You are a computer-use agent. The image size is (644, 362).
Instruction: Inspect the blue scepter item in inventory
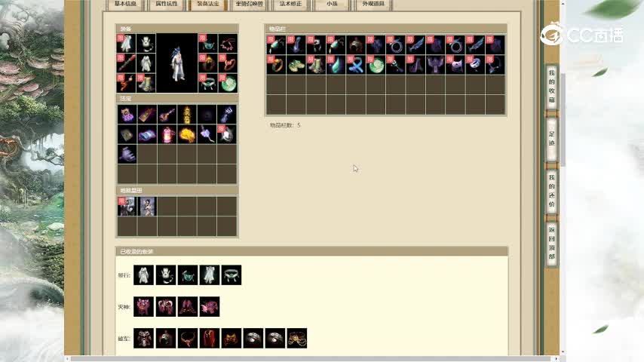[x=395, y=65]
